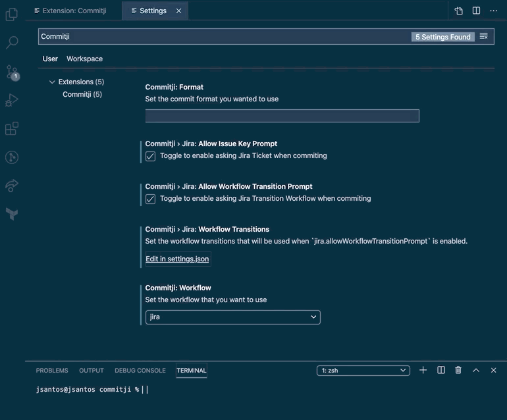Click Edit in settings.json link
The image size is (507, 420).
pyautogui.click(x=177, y=259)
